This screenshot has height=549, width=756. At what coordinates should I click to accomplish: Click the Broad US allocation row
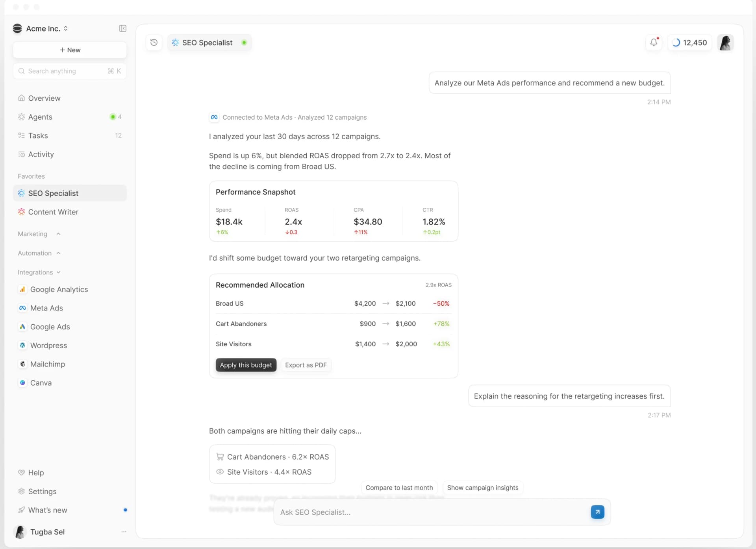point(334,303)
